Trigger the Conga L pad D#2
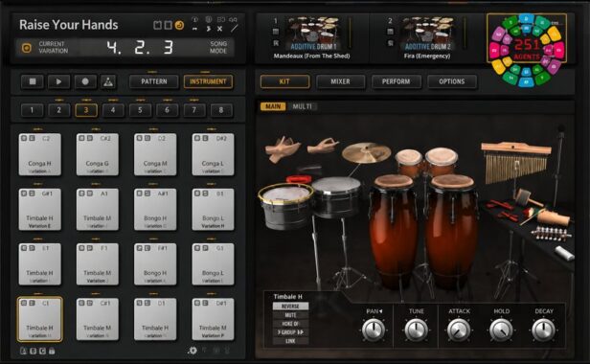Screen dimensions: 590x364 [x=213, y=154]
